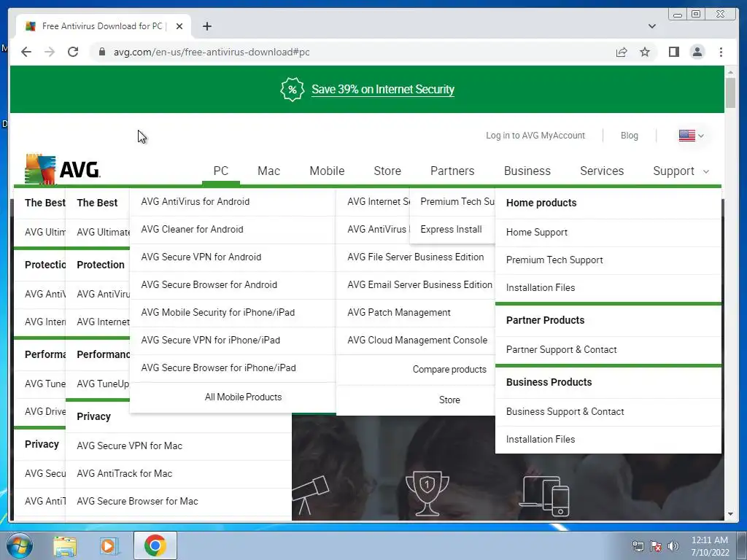Select the Mac navigation tab

pos(268,171)
